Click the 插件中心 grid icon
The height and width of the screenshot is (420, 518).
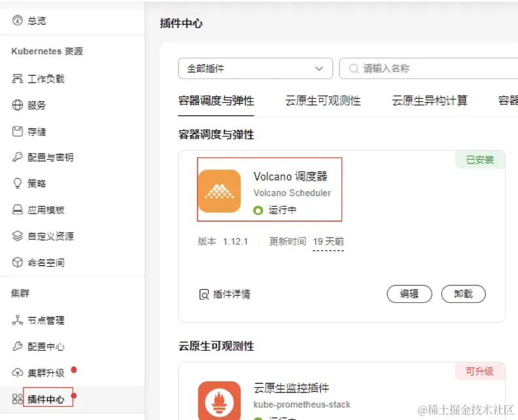(x=18, y=399)
